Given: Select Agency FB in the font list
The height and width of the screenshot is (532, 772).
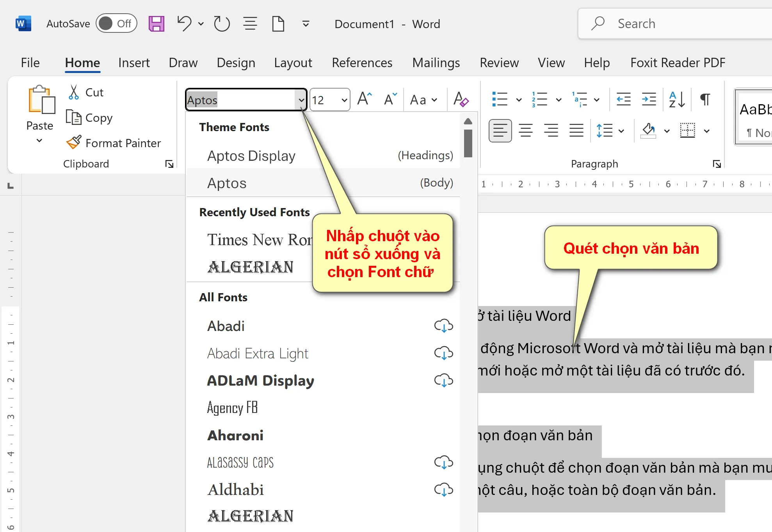Looking at the screenshot, I should pyautogui.click(x=233, y=408).
